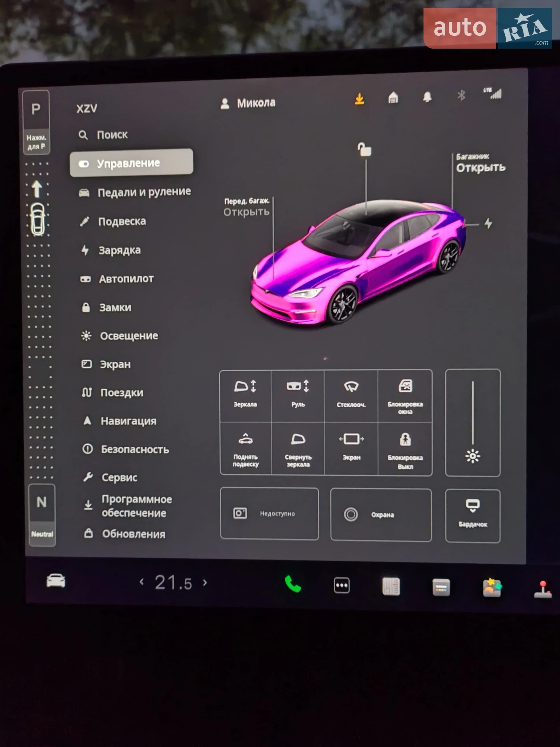Toggle child lock Блокировка Выкл

click(x=405, y=449)
